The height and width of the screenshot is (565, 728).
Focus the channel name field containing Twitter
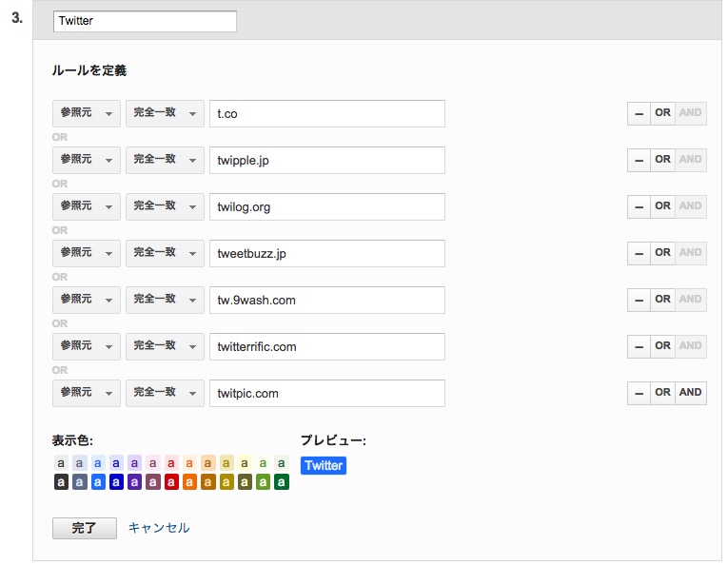point(145,21)
